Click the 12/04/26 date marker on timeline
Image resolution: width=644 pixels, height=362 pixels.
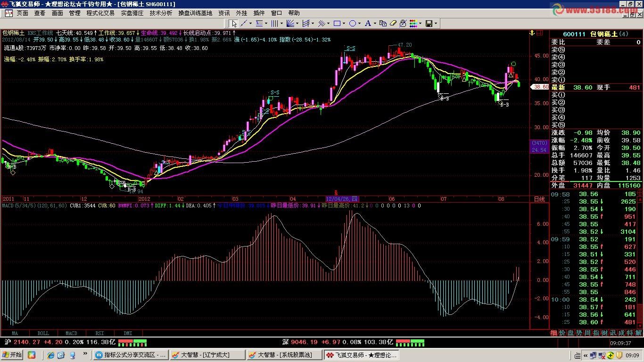(342, 199)
